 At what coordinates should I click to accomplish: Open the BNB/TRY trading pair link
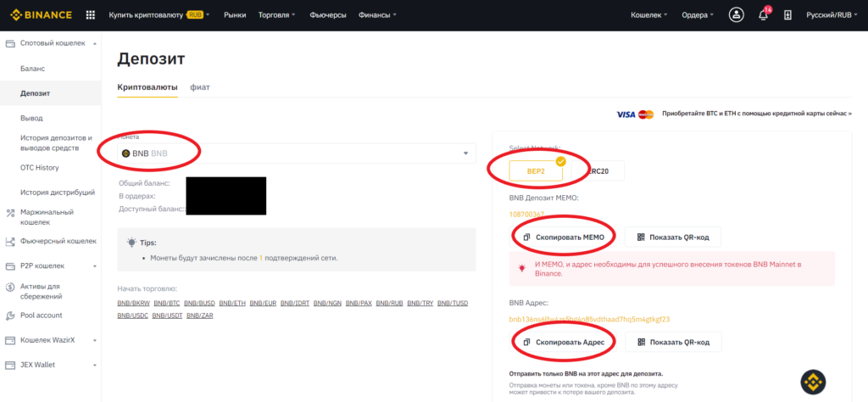click(x=420, y=304)
